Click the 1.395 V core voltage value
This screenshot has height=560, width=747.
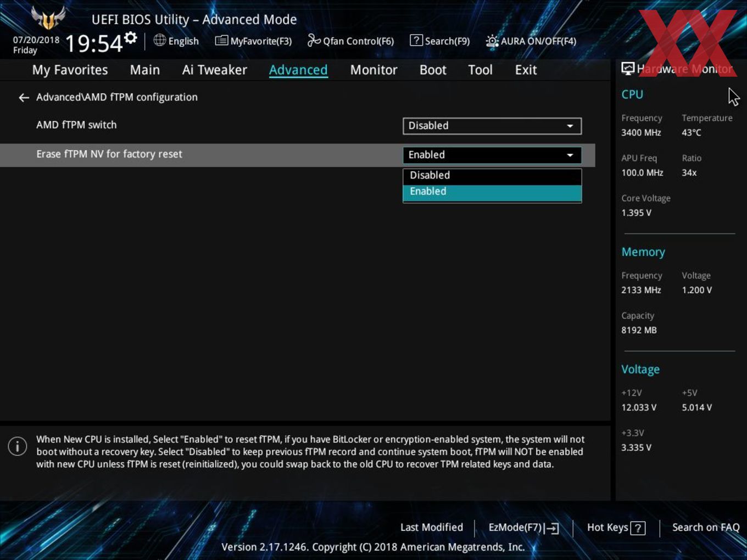(636, 213)
